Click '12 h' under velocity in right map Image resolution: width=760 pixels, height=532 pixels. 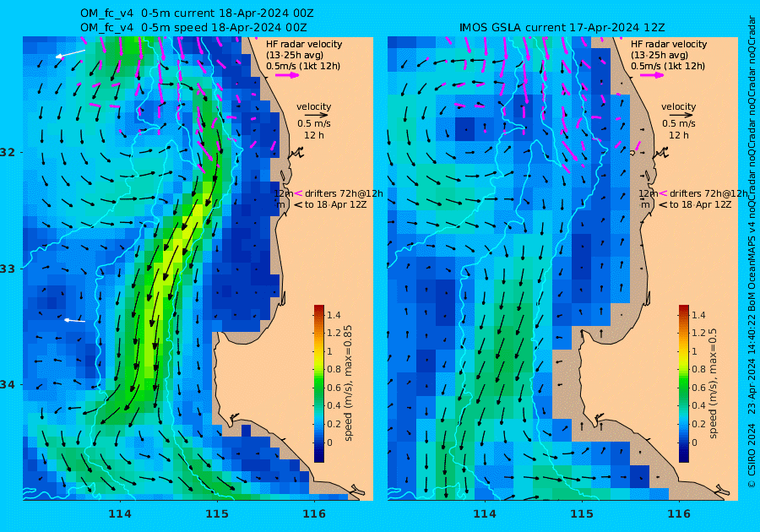(679, 136)
